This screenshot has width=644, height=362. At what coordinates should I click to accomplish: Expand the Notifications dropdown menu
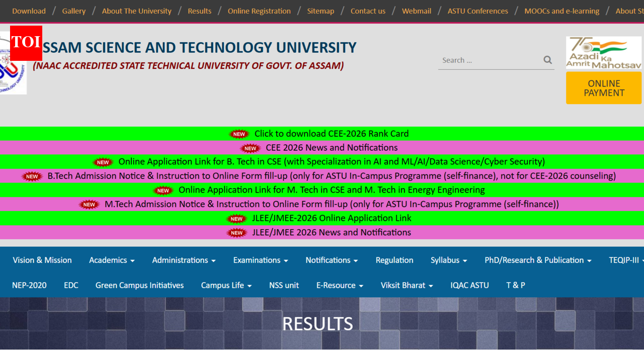pyautogui.click(x=332, y=260)
